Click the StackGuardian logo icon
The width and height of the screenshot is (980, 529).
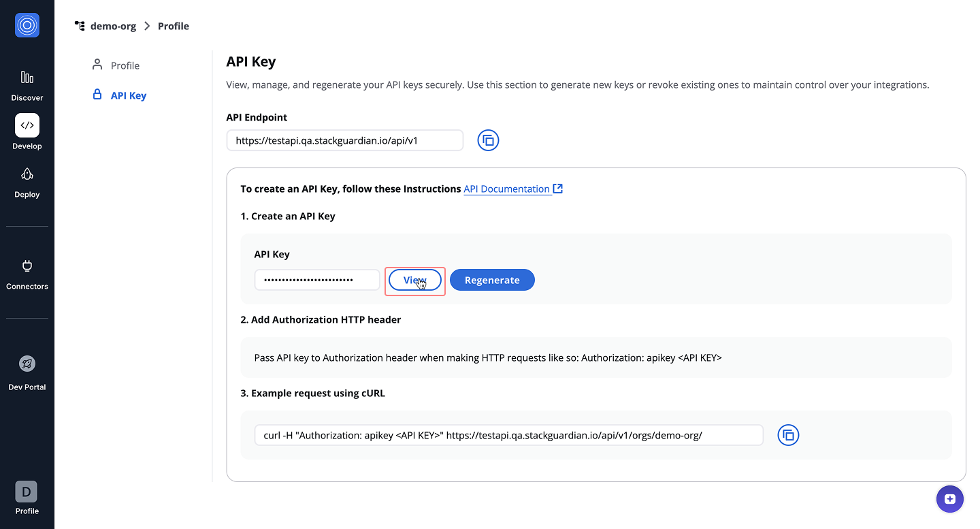coord(27,26)
